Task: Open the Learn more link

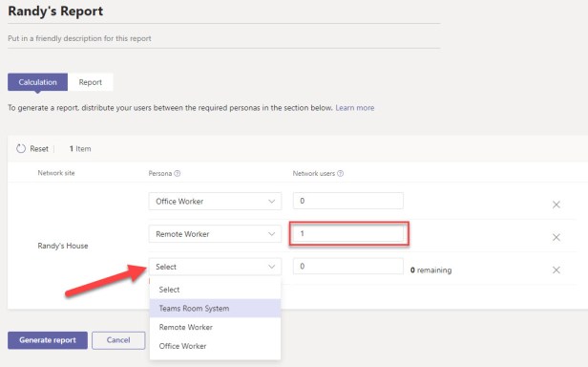Action: [x=355, y=108]
